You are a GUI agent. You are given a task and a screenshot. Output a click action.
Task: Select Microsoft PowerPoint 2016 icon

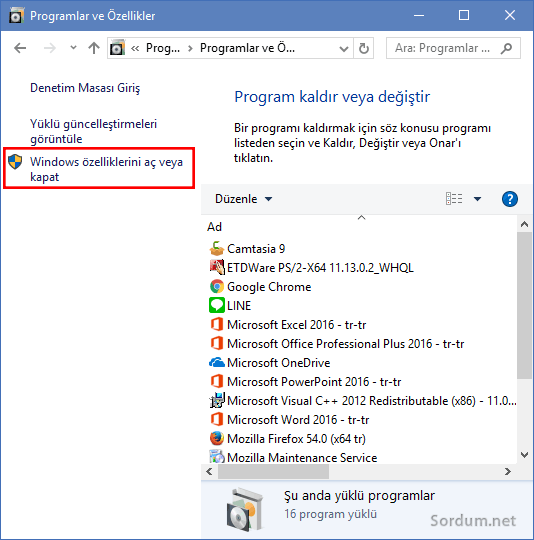(217, 381)
